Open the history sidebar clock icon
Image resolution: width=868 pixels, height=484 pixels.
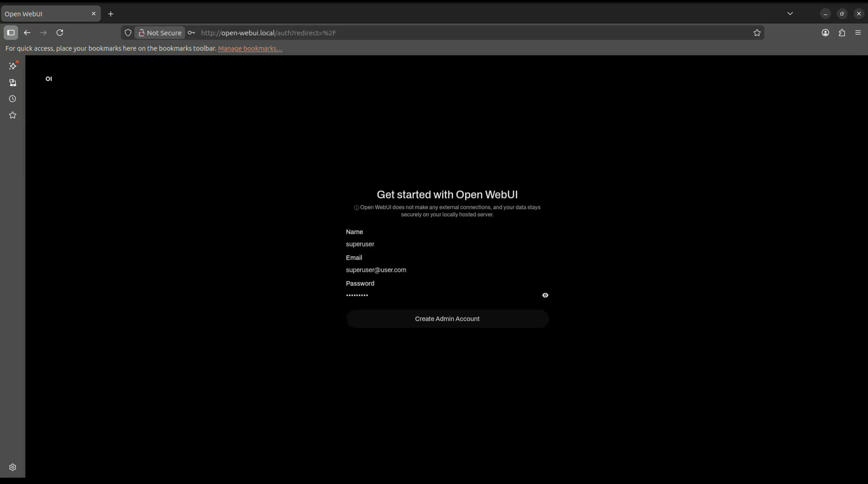click(13, 99)
